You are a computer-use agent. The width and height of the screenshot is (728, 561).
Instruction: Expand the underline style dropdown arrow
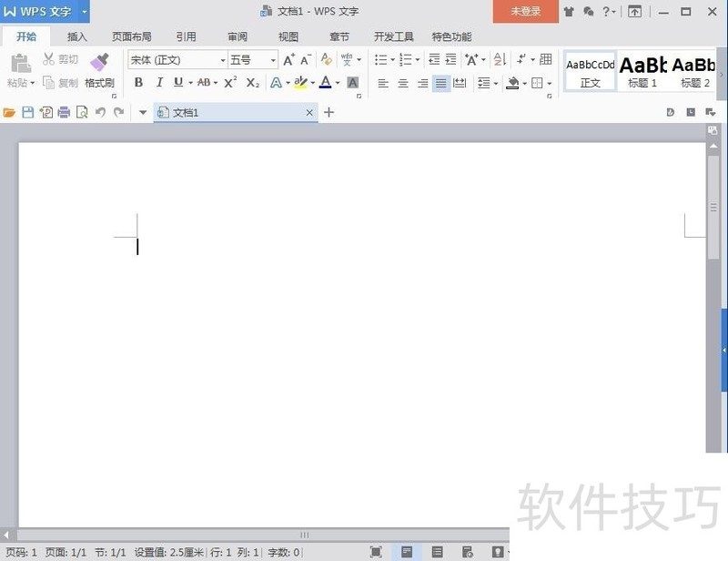pyautogui.click(x=189, y=83)
